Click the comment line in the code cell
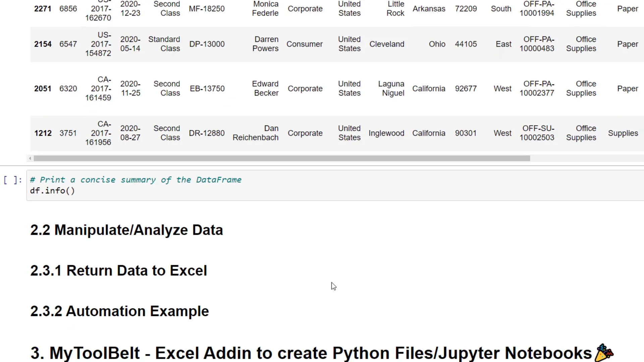Image resolution: width=644 pixels, height=362 pixels. [x=136, y=180]
